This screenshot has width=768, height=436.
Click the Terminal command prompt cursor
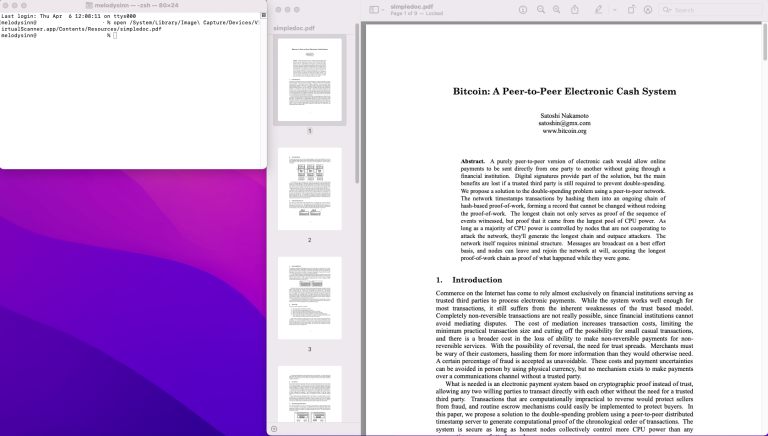[115, 35]
